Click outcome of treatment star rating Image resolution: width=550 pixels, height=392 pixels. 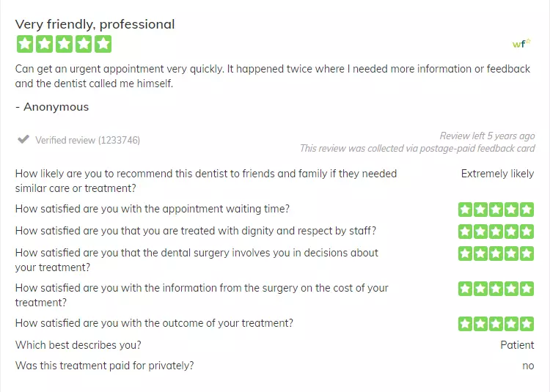point(496,324)
